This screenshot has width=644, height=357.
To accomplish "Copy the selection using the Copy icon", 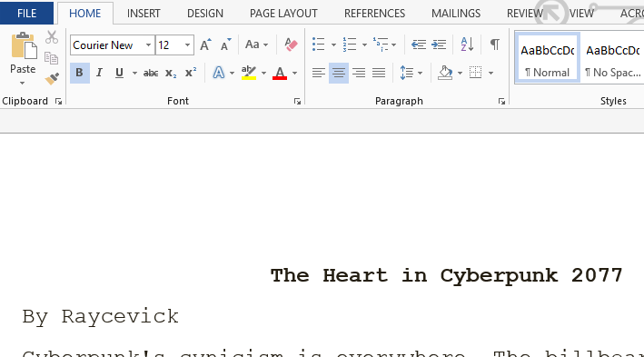I will [x=52, y=58].
